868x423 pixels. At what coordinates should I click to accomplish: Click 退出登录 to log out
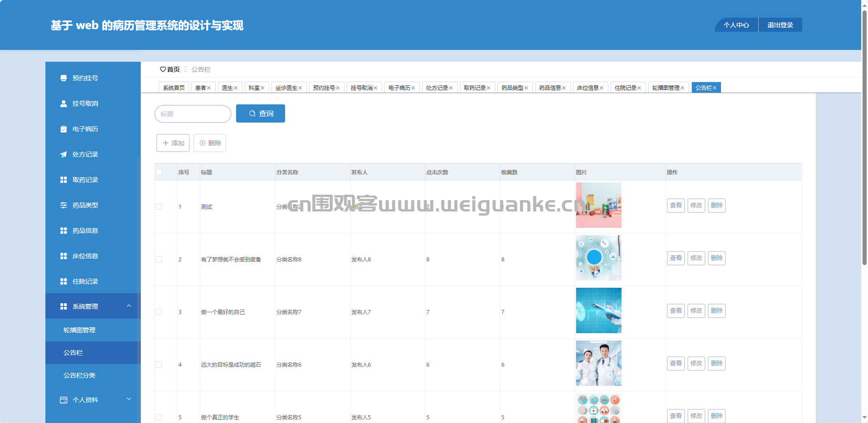pyautogui.click(x=780, y=25)
